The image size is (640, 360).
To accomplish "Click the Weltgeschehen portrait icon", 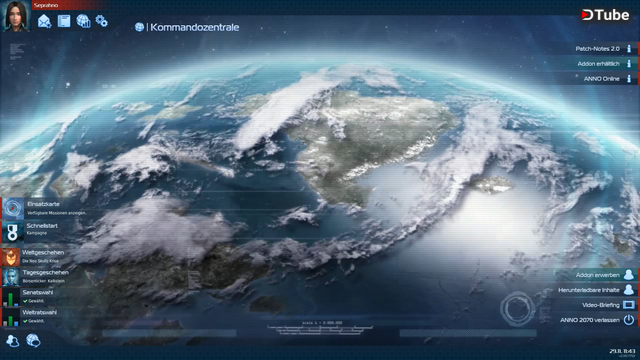I will 11,257.
